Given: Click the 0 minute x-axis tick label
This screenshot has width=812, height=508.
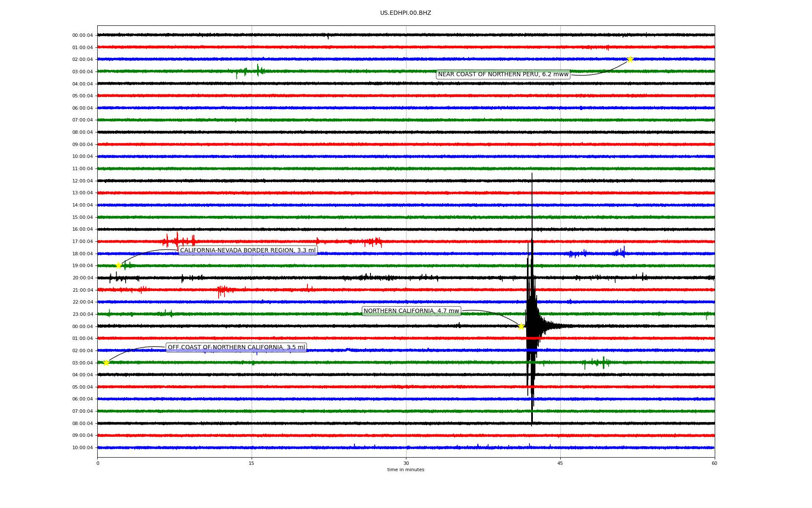Looking at the screenshot, I should click(98, 463).
